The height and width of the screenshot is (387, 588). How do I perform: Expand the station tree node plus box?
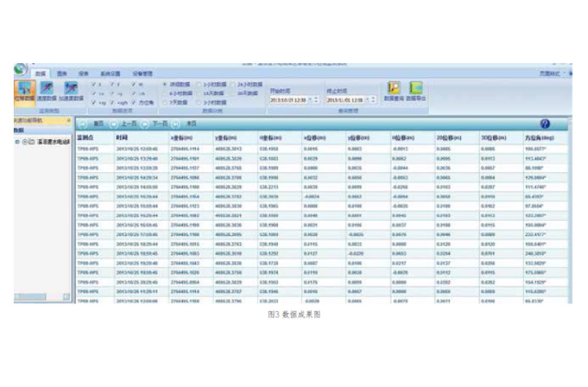[17, 142]
